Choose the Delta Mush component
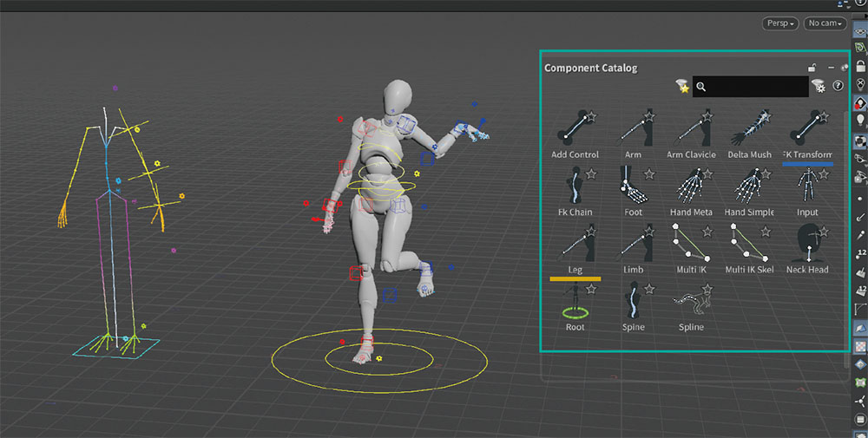This screenshot has width=868, height=438. tap(749, 131)
